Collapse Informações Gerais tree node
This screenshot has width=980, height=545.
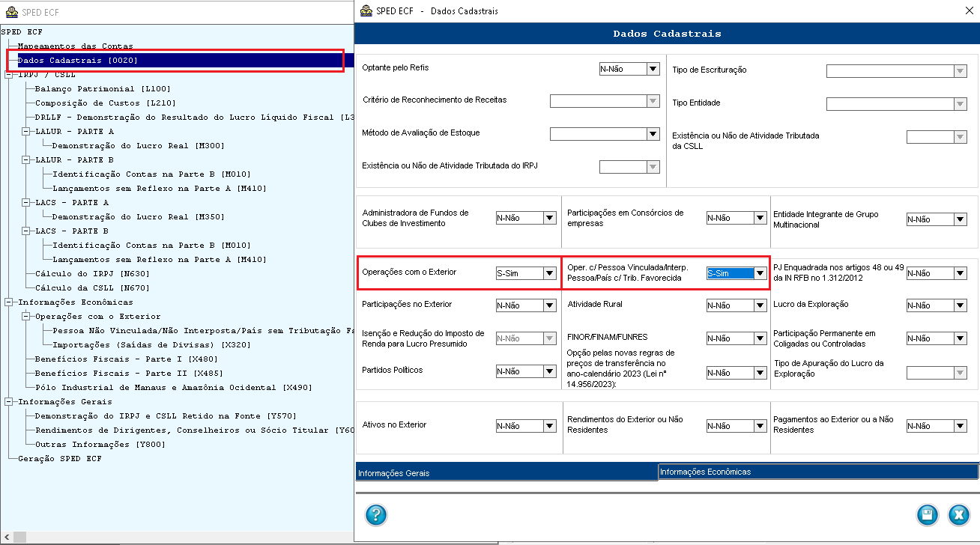click(x=8, y=401)
